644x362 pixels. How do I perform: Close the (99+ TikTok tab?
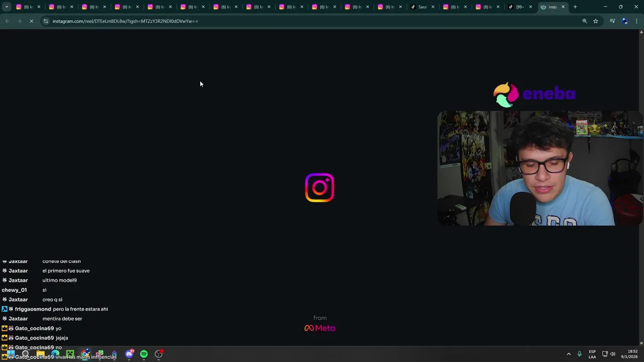[x=530, y=7]
